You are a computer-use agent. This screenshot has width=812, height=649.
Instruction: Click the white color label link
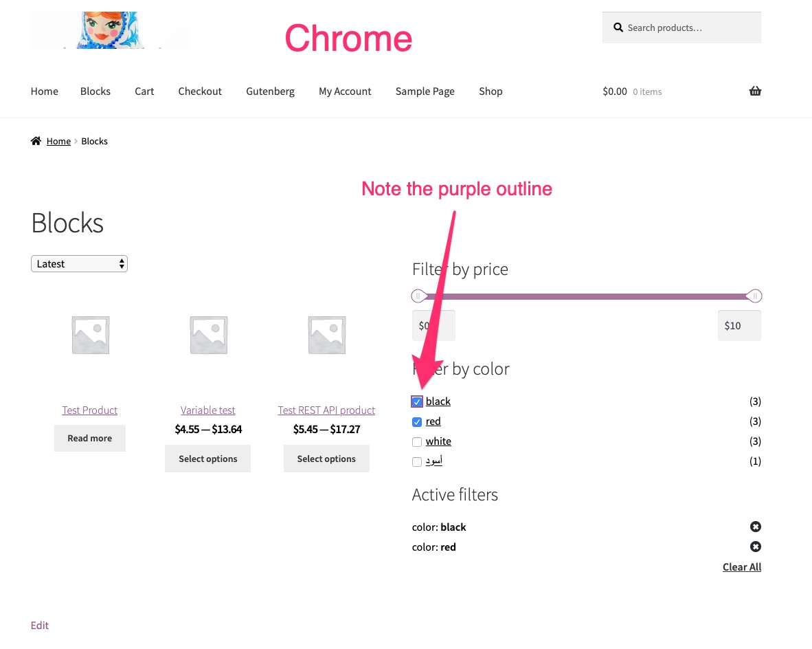[x=438, y=441]
